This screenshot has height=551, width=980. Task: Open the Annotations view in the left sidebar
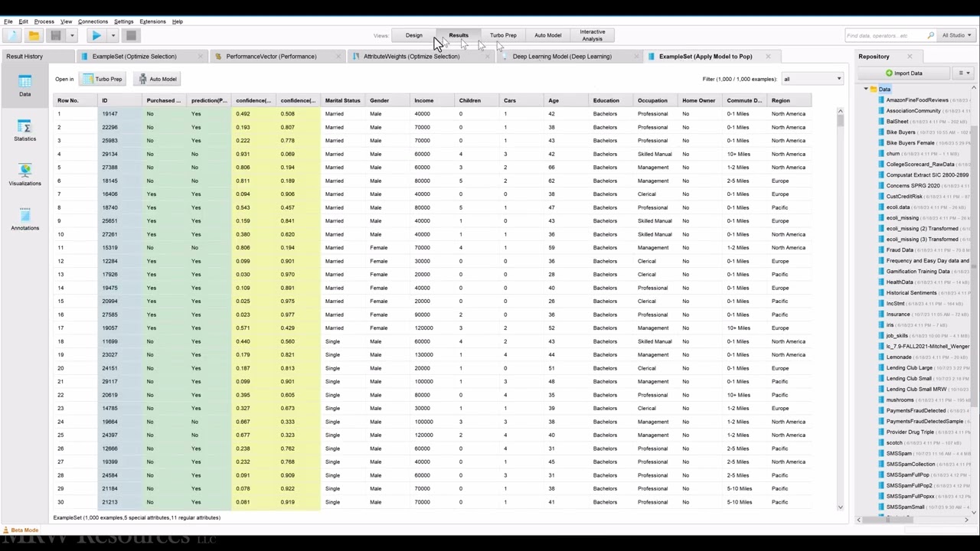(x=24, y=219)
